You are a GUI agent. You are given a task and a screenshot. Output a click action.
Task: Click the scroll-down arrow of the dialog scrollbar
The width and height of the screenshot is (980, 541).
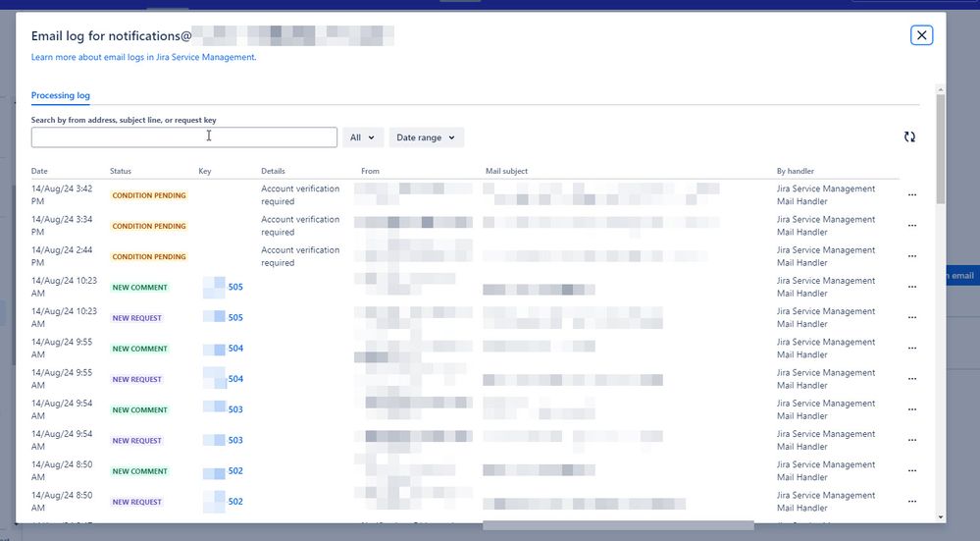click(x=941, y=517)
